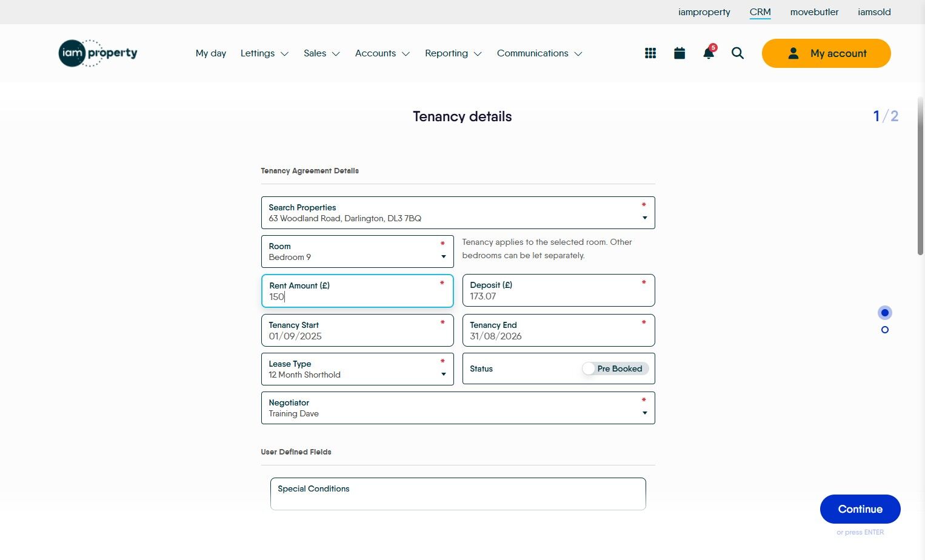
Task: Select the second step indicator dot
Action: 885,330
